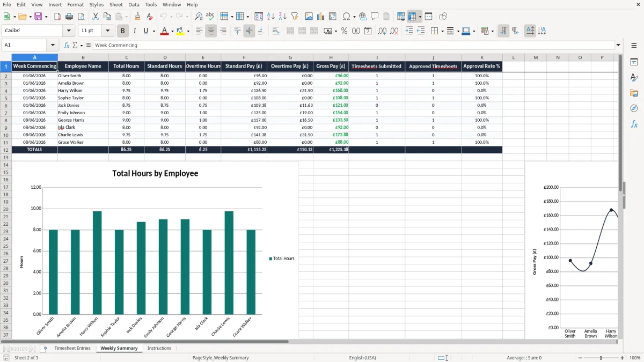Cut selection using the scissors icon
644x362 pixels.
pos(96,17)
